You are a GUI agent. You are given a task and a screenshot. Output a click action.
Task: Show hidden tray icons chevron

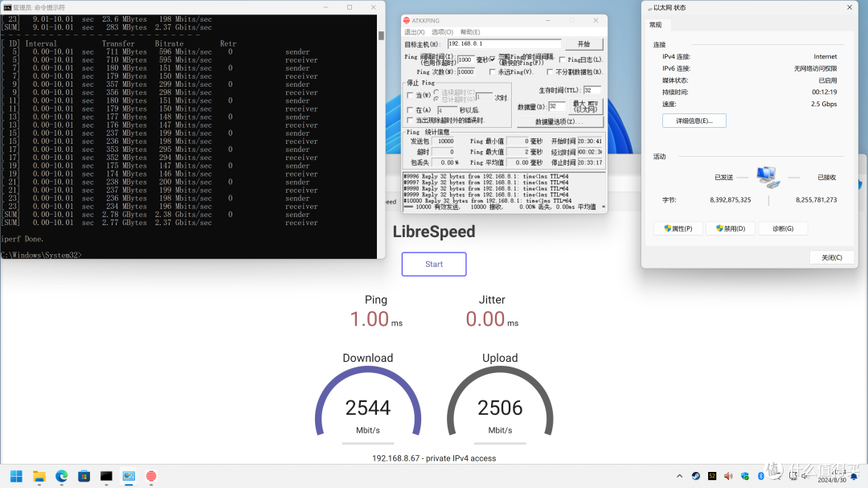point(679,477)
